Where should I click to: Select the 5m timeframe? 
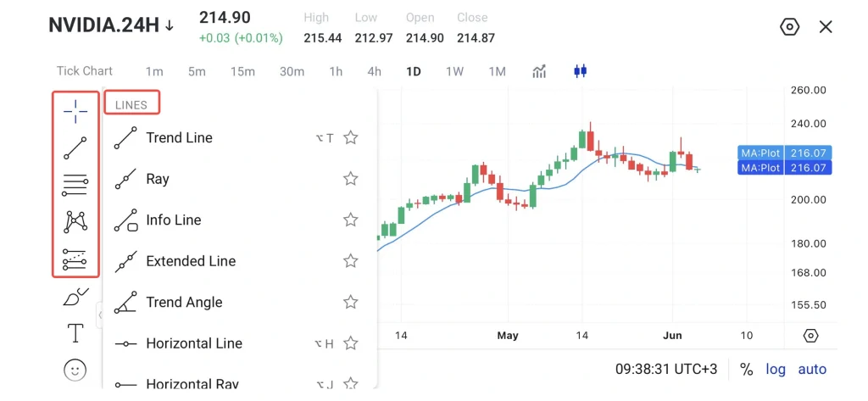[x=197, y=71]
